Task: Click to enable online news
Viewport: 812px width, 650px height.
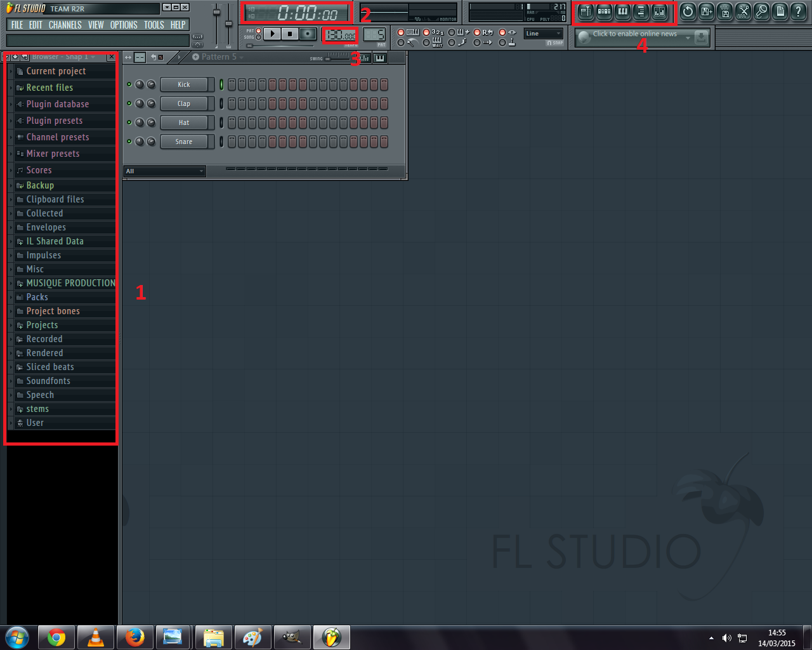Action: [635, 34]
